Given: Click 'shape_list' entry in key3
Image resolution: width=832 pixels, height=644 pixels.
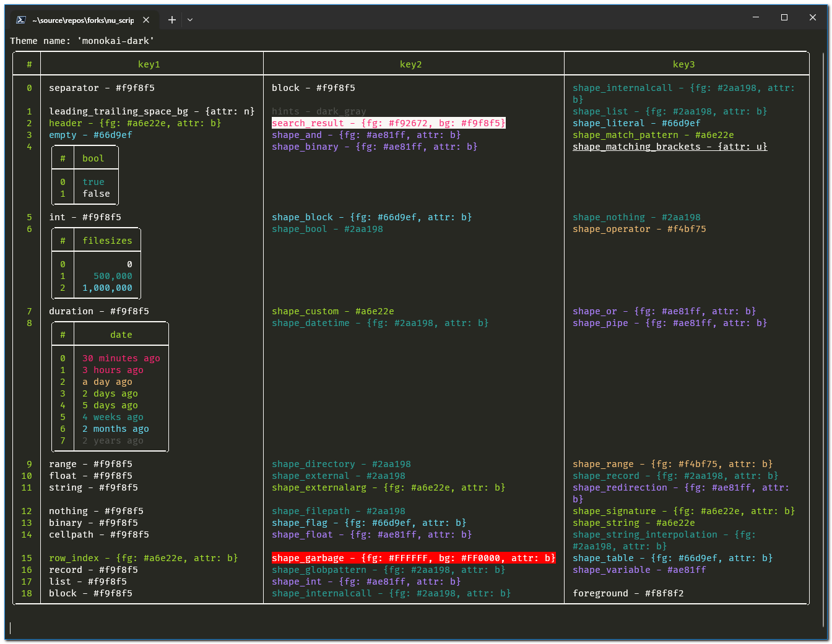Looking at the screenshot, I should 670,111.
